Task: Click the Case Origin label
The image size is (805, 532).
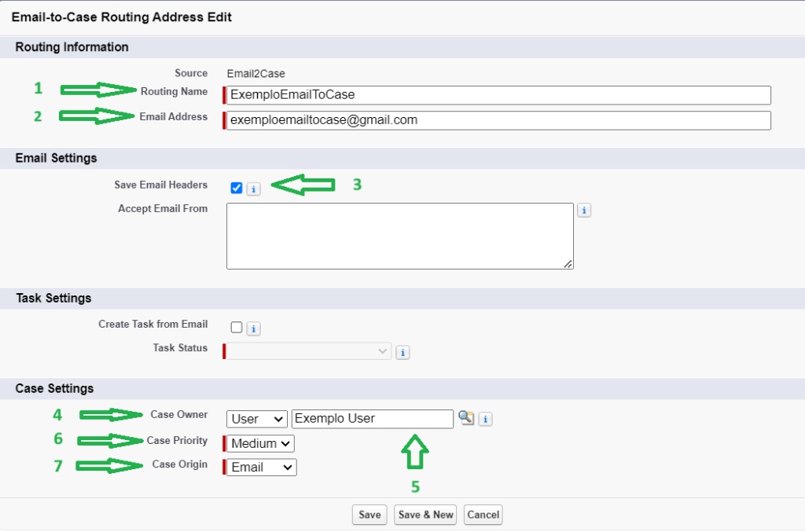Action: pos(180,464)
